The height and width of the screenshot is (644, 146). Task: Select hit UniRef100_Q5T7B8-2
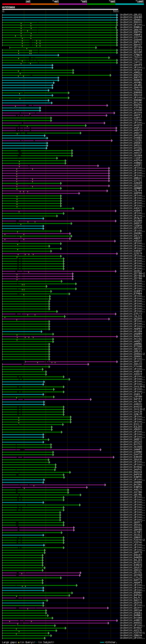(x=132, y=273)
